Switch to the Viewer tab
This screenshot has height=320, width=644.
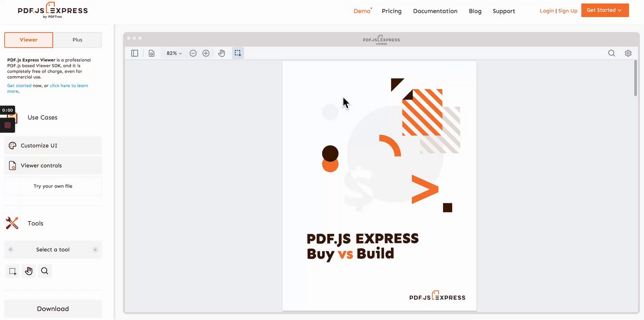28,40
